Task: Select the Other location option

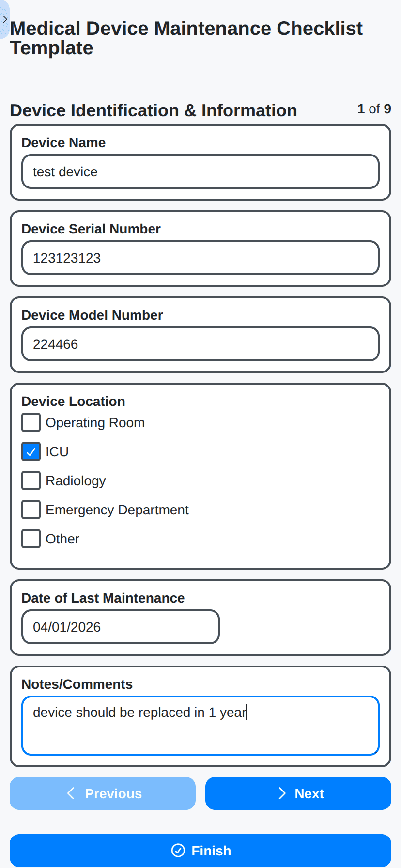Action: tap(31, 539)
